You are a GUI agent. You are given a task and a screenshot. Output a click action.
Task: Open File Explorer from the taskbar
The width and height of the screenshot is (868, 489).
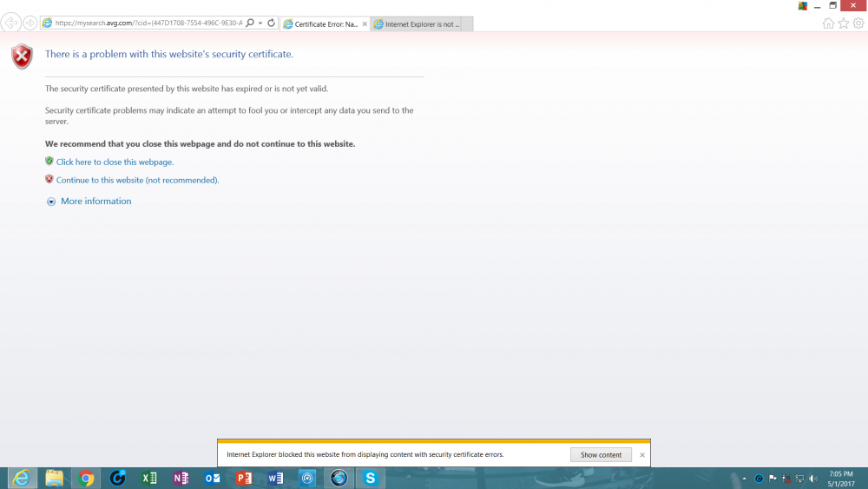[54, 478]
